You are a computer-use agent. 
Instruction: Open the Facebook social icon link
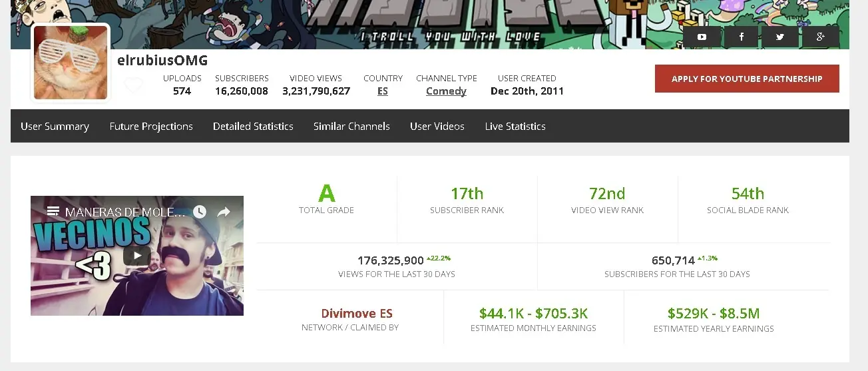point(741,37)
